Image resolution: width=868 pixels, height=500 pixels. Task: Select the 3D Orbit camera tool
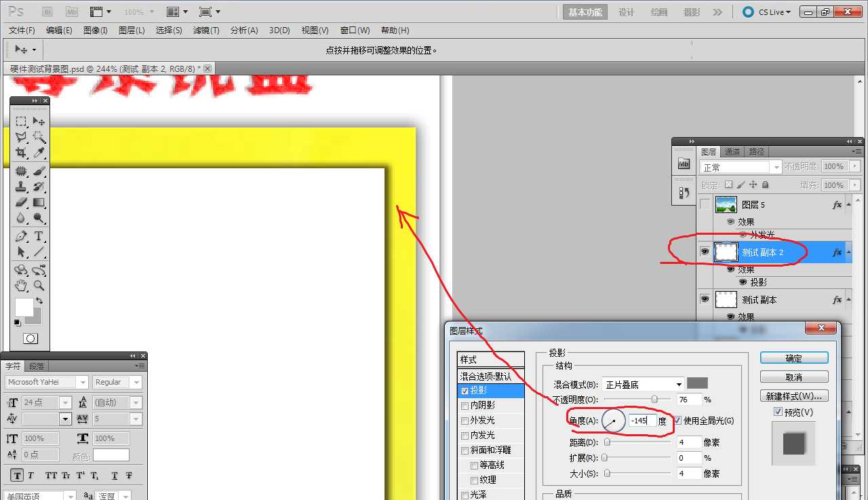click(39, 270)
